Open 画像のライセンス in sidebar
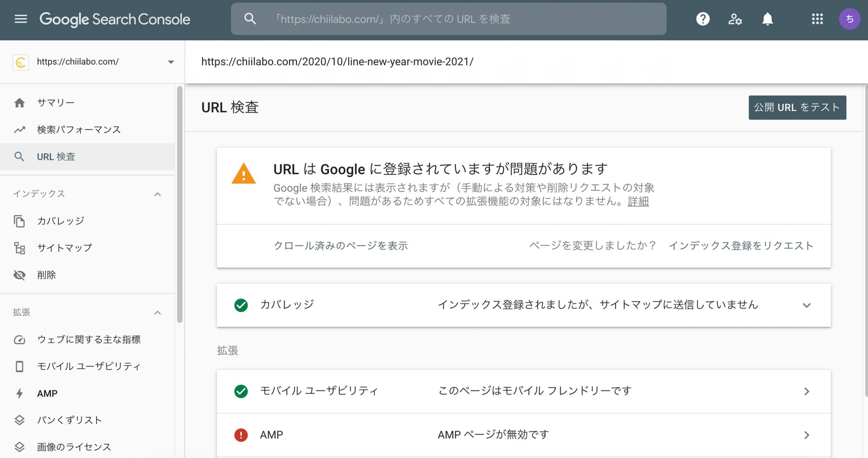 tap(87, 447)
